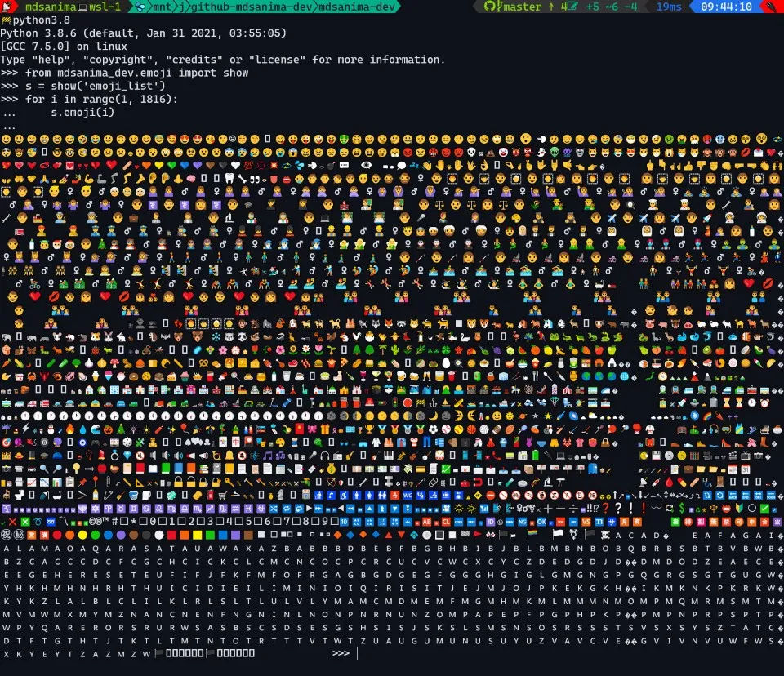This screenshot has width=784, height=676.
Task: Click the s = show('emoji_list') line
Action: pos(82,86)
